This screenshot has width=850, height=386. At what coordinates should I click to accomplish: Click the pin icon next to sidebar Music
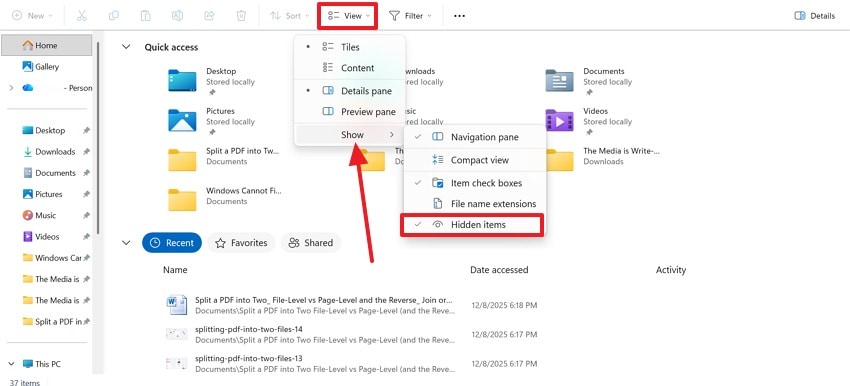coord(86,216)
